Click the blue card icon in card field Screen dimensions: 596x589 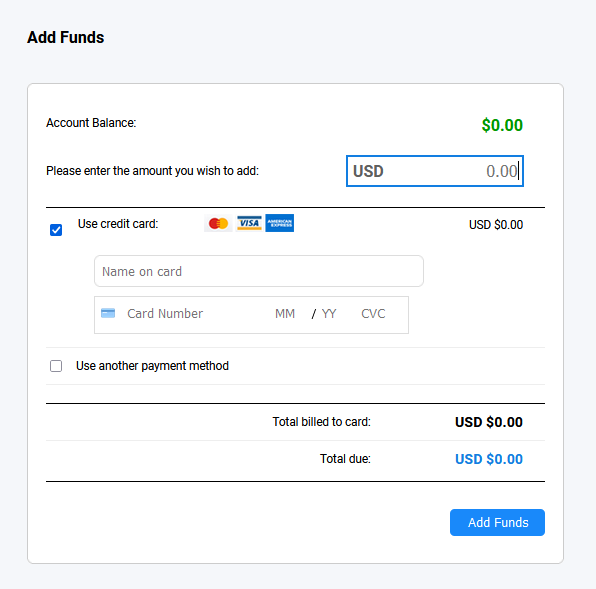point(108,313)
